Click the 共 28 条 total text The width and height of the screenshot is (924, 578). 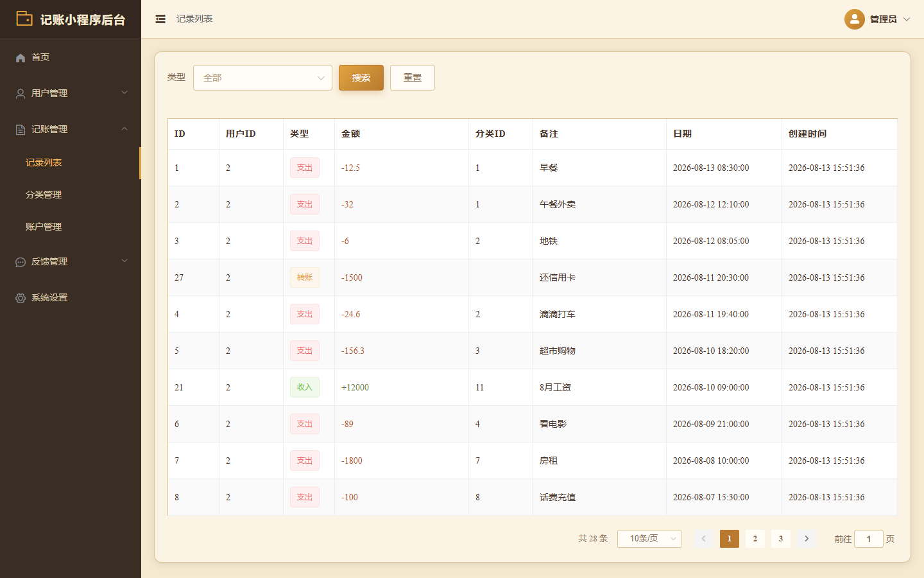coord(593,539)
